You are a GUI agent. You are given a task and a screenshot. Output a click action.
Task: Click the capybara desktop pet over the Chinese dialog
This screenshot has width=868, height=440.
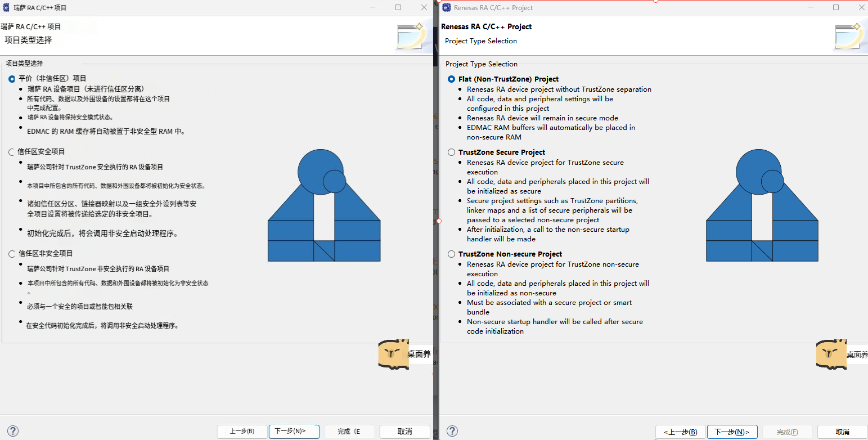[x=393, y=354]
